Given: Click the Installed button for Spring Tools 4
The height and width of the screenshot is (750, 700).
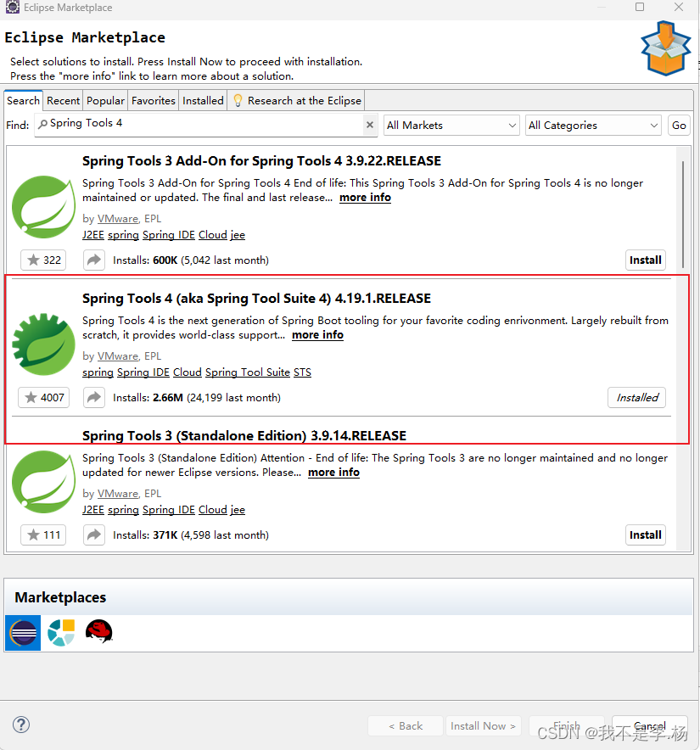Looking at the screenshot, I should [x=637, y=397].
